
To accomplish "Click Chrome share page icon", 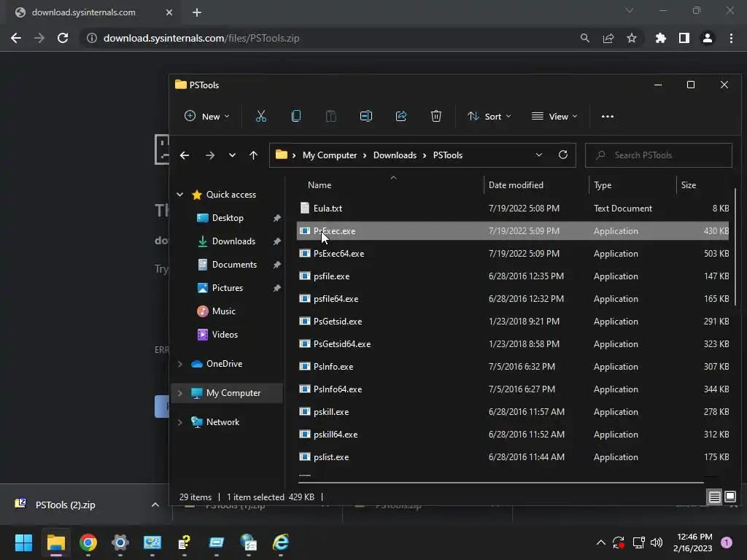I will tap(608, 38).
